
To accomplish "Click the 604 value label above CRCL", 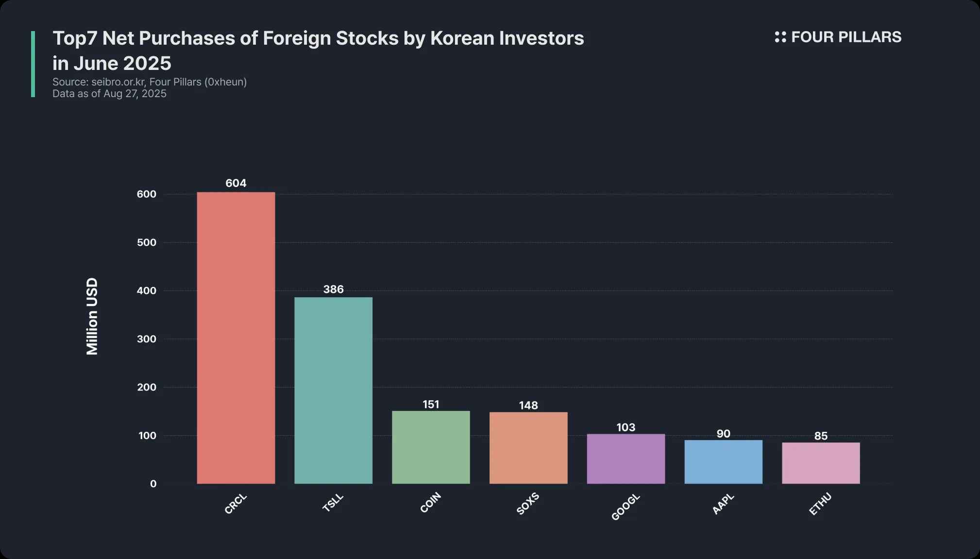I will coord(236,183).
